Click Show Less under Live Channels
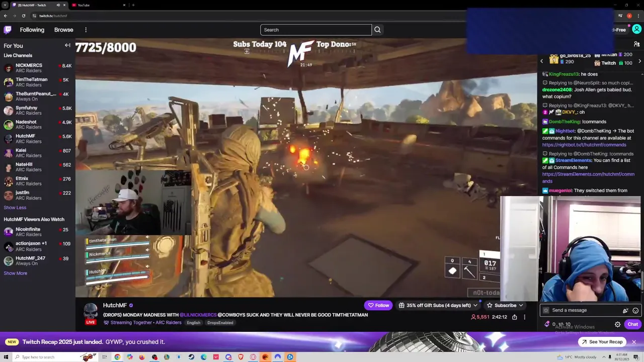The width and height of the screenshot is (644, 362). [x=15, y=207]
